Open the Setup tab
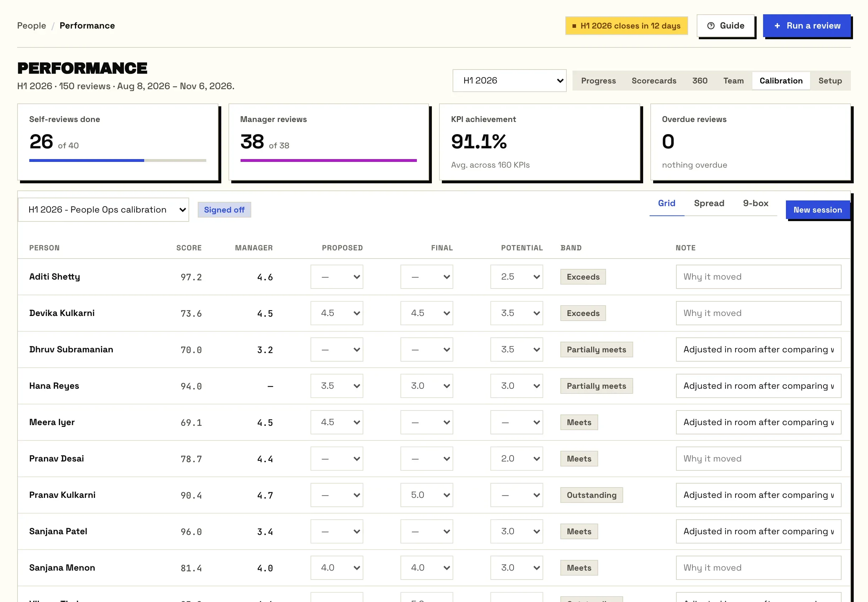The image size is (868, 602). 829,81
